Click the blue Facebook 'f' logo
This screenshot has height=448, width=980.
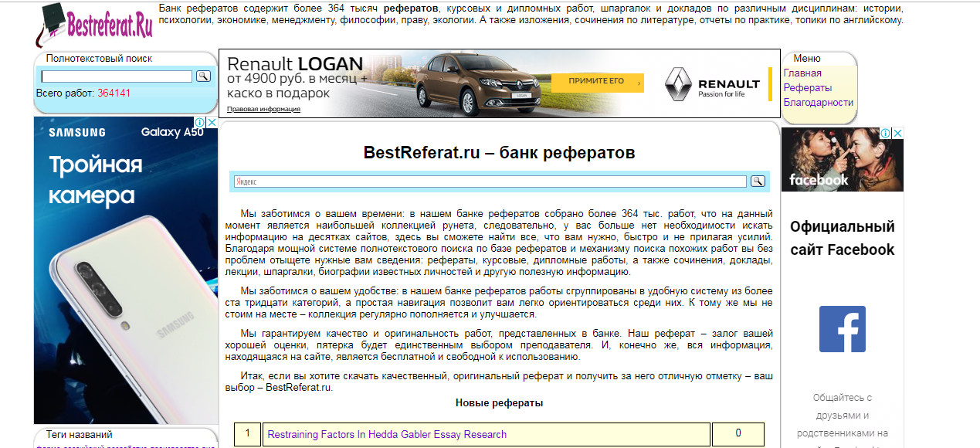[842, 329]
